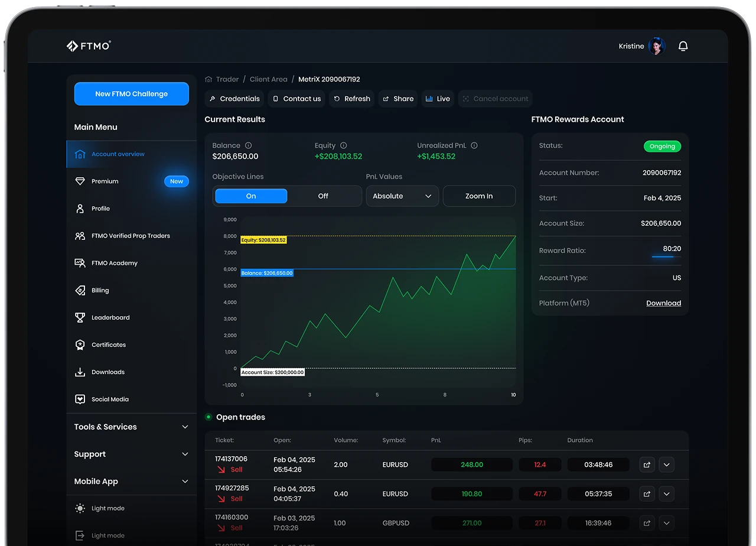
Task: Click the Balance info icon
Action: pos(248,145)
